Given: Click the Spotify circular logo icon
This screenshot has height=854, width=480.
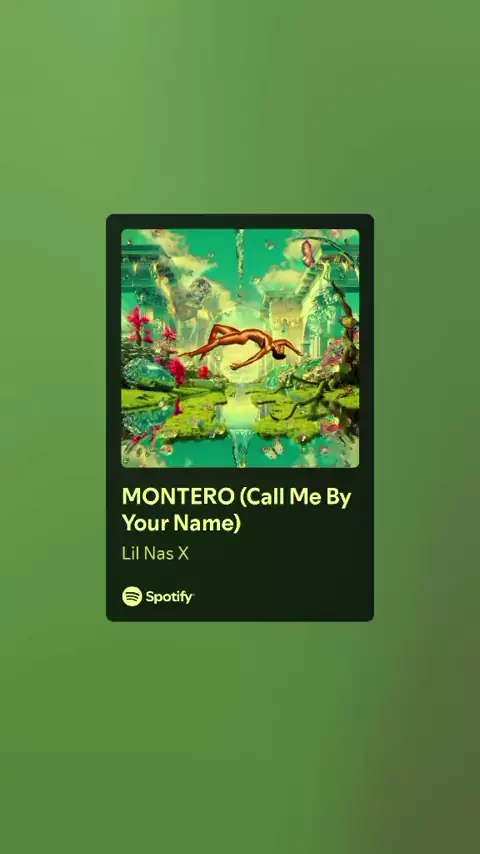Looking at the screenshot, I should point(132,596).
